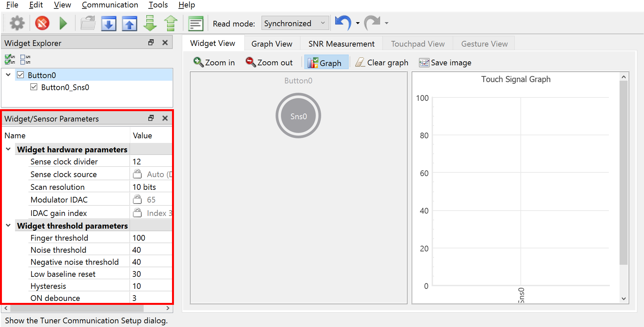Click parameters panel horizontal scroll right arrow
The height and width of the screenshot is (327, 644).
pyautogui.click(x=168, y=308)
